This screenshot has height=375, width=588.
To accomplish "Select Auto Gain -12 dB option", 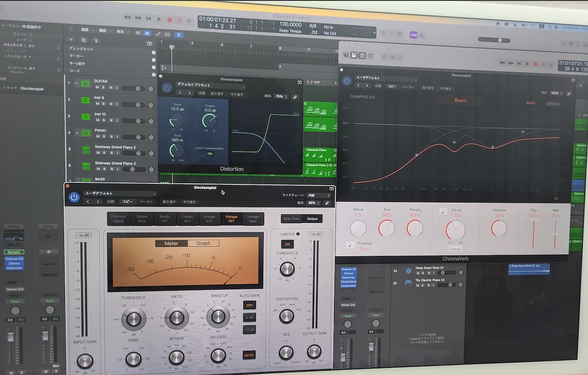I will coord(250,330).
